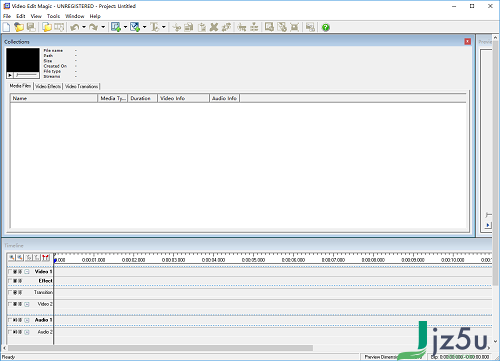Click the second add-to-timeline icon with green plus
This screenshot has width=500, height=361.
[x=135, y=27]
